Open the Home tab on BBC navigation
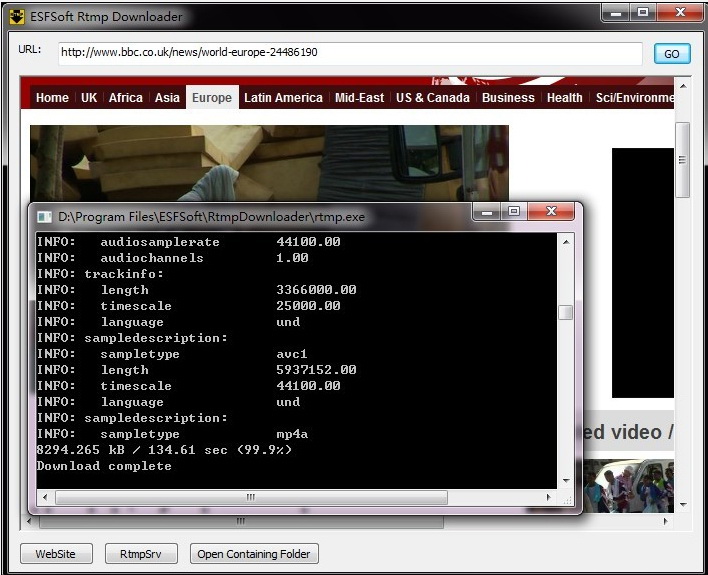Image resolution: width=708 pixels, height=575 pixels. (x=52, y=98)
